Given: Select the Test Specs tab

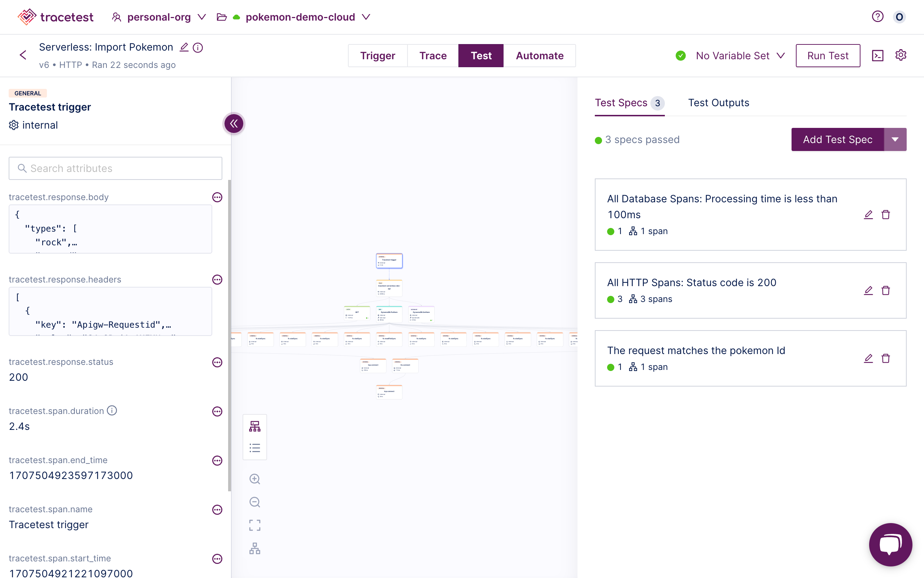Looking at the screenshot, I should coord(629,103).
